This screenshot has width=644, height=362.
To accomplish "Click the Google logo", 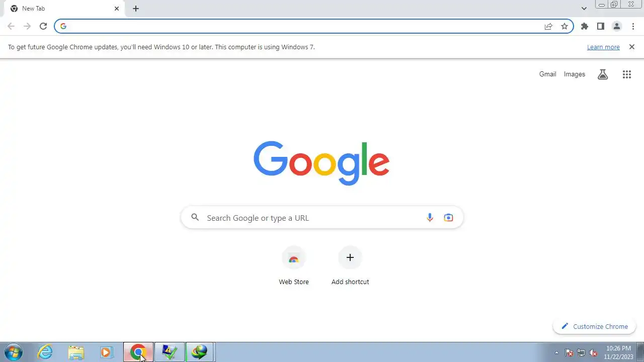I will (321, 163).
